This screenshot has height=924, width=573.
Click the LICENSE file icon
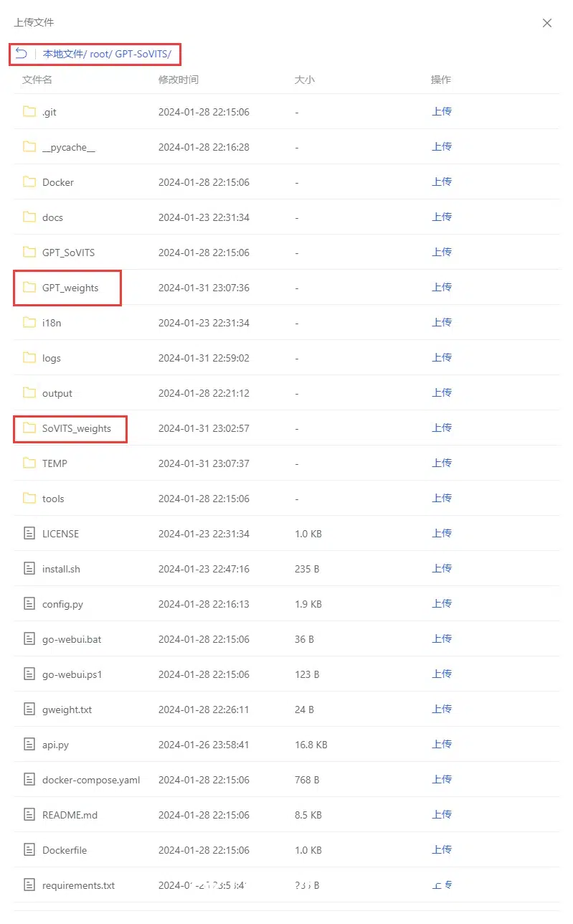tap(29, 533)
